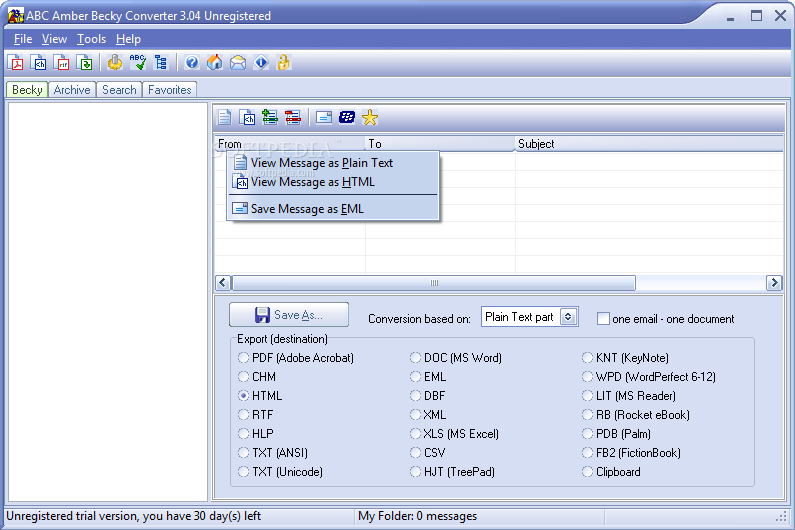Open the Tools menu

click(91, 39)
